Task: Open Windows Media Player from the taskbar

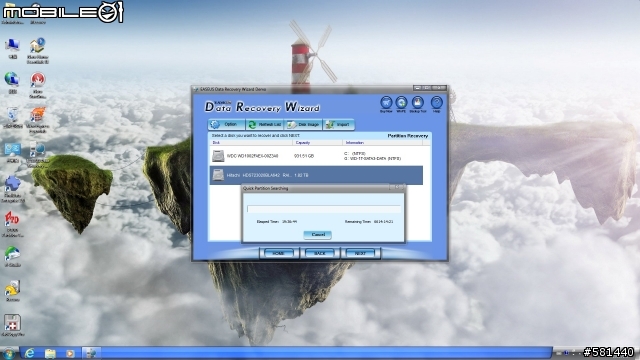Action: coord(70,353)
